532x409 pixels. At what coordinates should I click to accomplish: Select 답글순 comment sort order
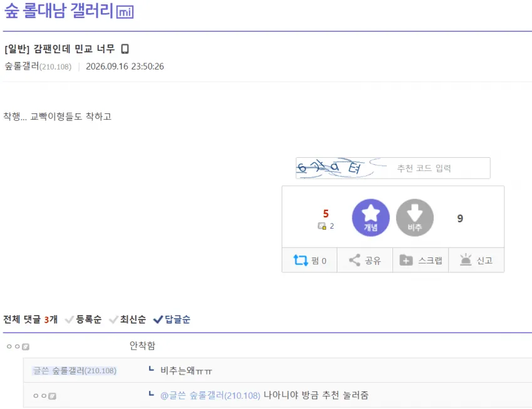171,319
